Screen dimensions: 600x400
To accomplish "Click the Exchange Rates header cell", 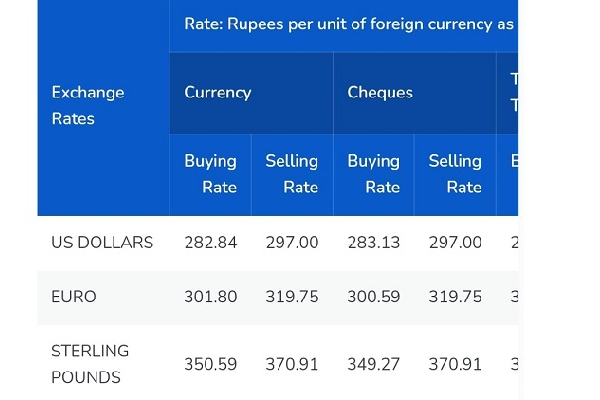I will coord(103,108).
